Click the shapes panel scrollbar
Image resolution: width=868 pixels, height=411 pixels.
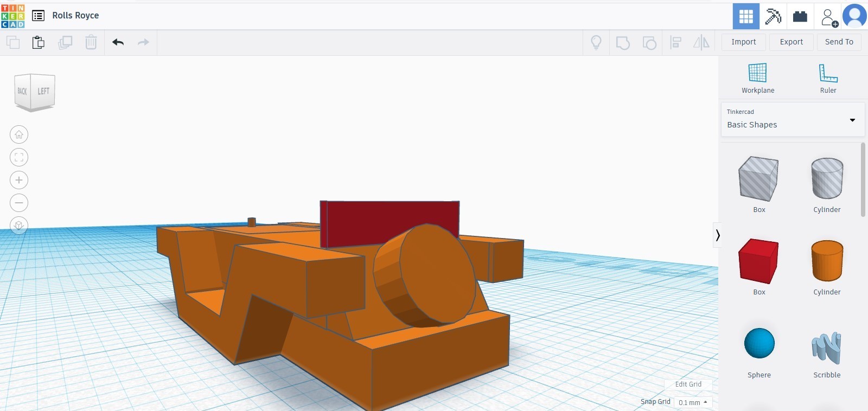coord(863,180)
